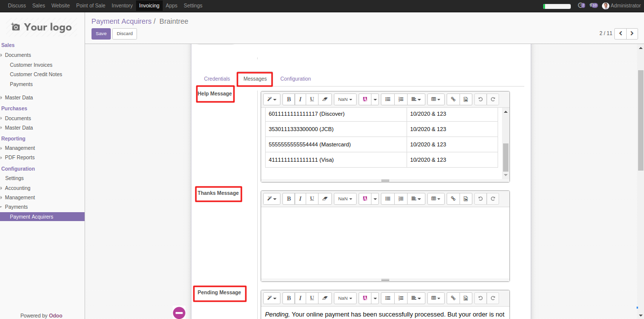Open the font size dropdown labeled NaN
Image resolution: width=644 pixels, height=319 pixels.
click(345, 99)
